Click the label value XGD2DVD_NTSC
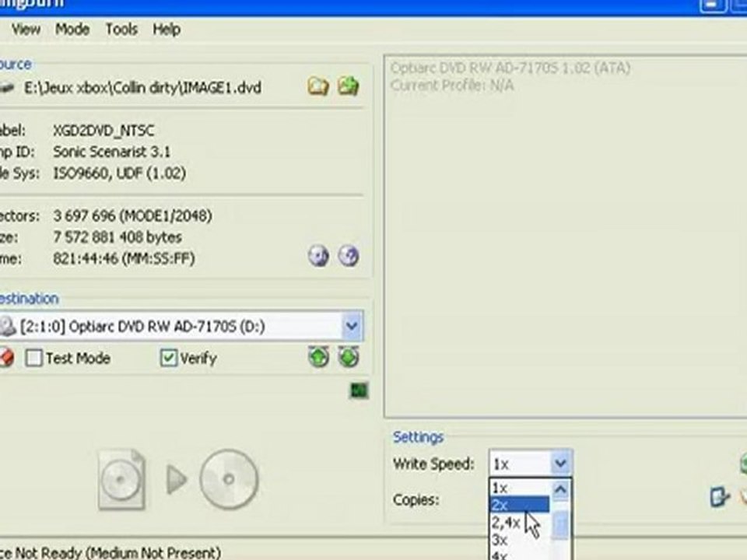Image resolution: width=747 pixels, height=560 pixels. point(103,131)
